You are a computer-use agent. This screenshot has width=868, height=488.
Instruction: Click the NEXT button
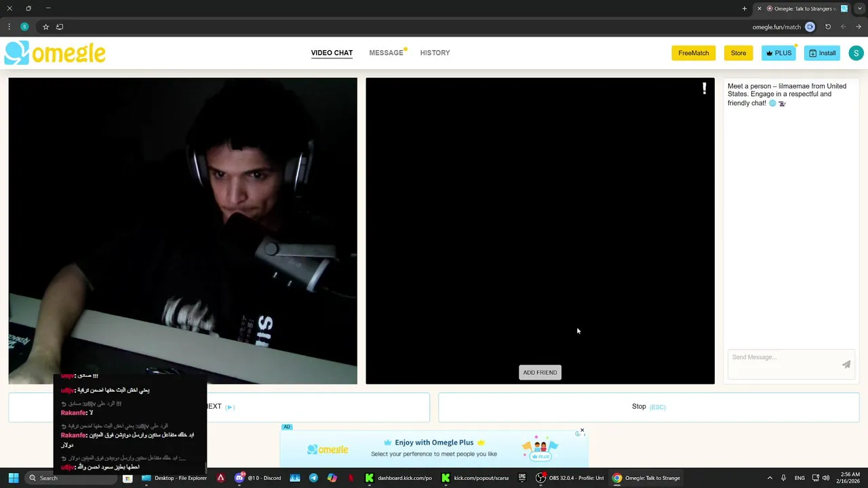click(x=219, y=407)
